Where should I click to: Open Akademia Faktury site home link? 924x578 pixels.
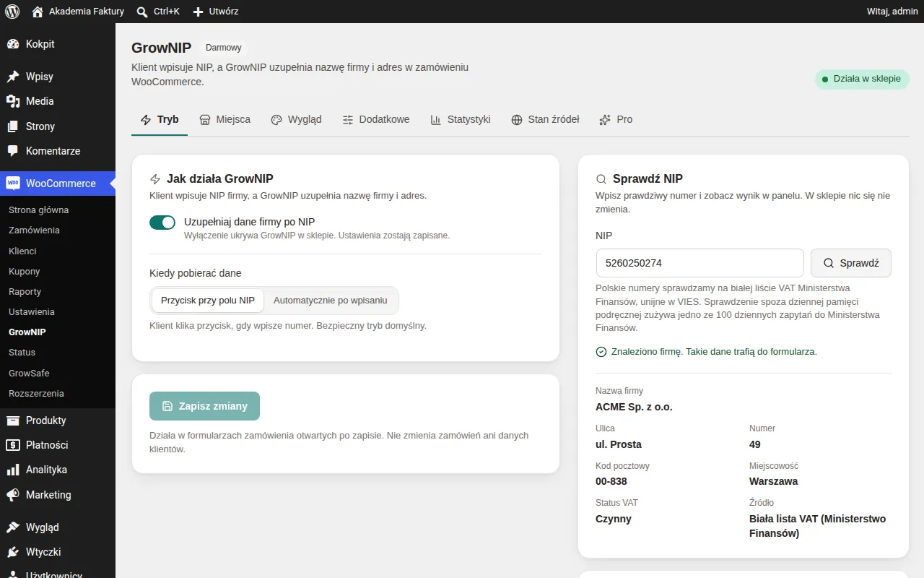pyautogui.click(x=78, y=12)
